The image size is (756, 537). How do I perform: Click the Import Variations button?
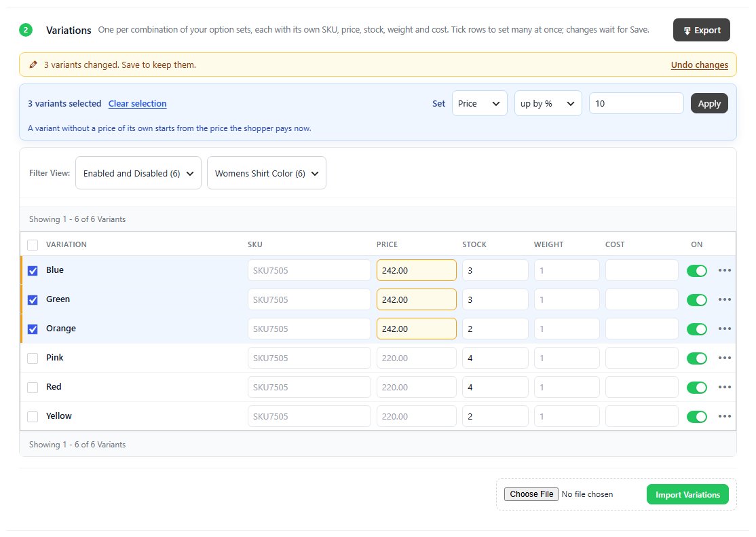[687, 494]
